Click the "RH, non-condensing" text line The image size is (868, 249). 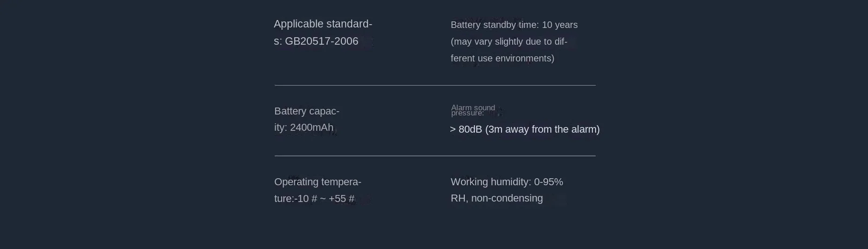[497, 198]
